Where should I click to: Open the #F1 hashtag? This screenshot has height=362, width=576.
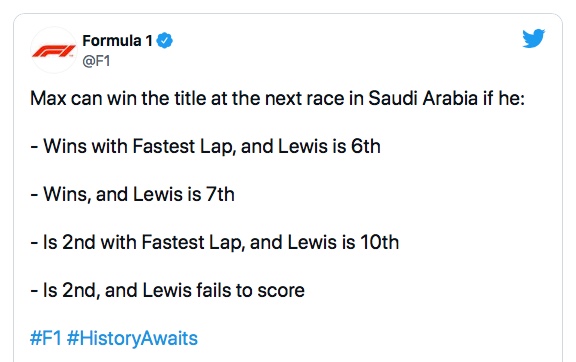tap(46, 338)
